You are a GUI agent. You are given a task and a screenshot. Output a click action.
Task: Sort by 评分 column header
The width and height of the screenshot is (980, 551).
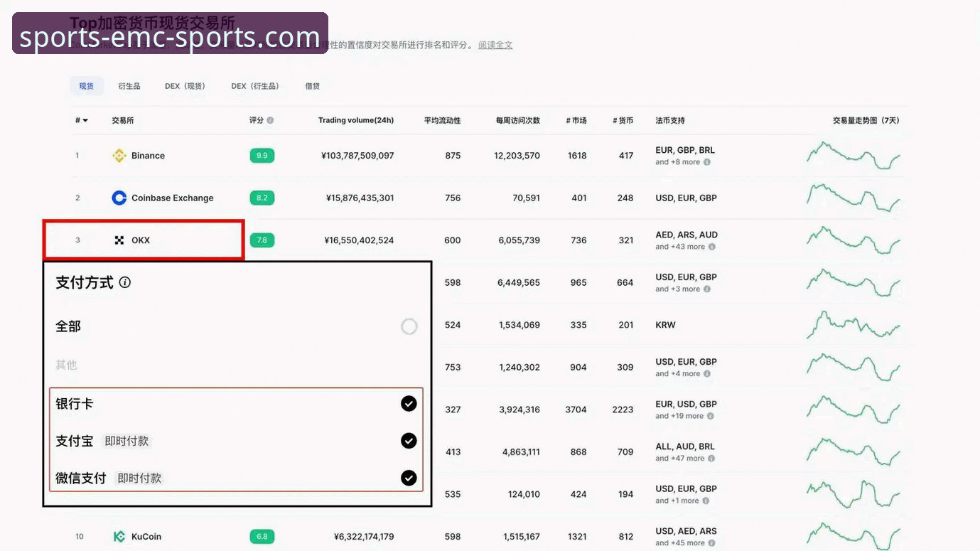(x=257, y=121)
